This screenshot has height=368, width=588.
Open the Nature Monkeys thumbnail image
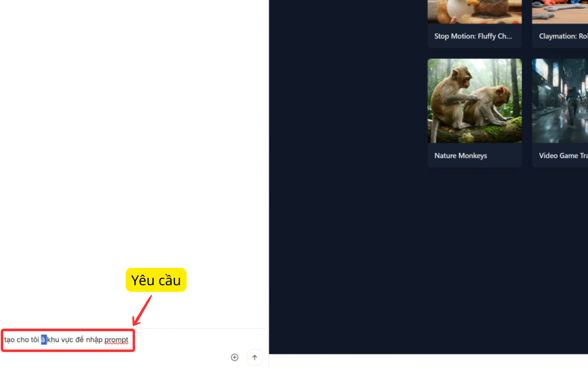point(474,101)
